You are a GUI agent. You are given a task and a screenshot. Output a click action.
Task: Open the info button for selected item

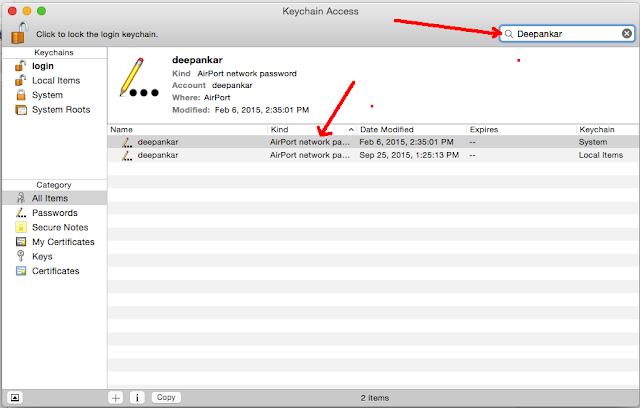click(137, 397)
